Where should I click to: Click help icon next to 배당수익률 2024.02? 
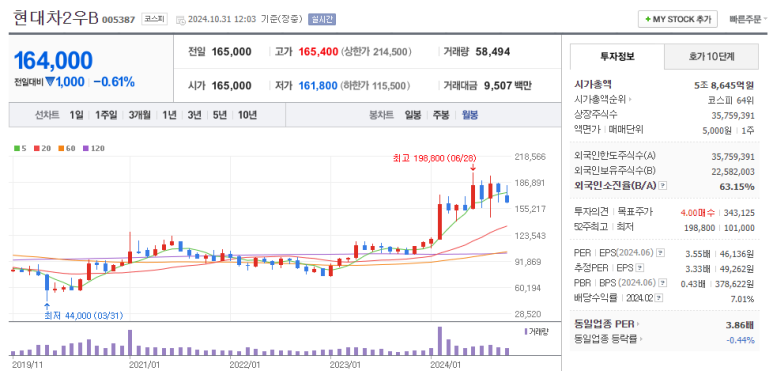(x=659, y=298)
